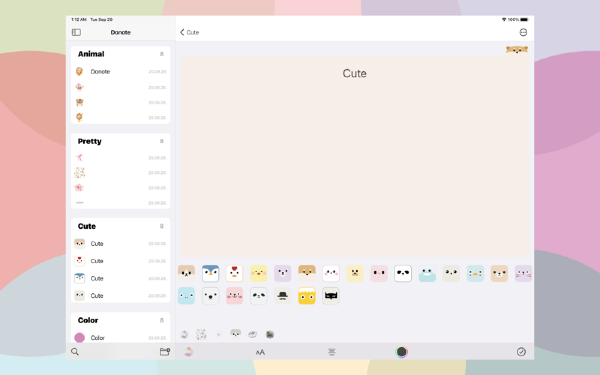Open the color palette theme icon
This screenshot has height=375, width=600.
[188, 352]
